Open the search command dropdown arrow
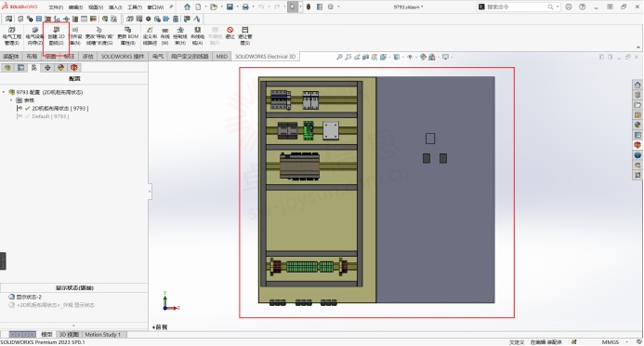 [x=558, y=7]
